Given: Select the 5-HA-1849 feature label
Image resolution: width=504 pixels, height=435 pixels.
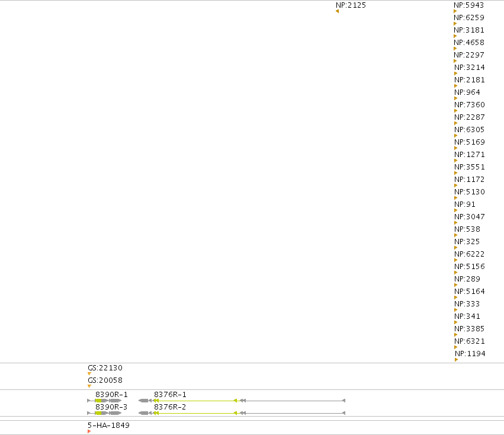Looking at the screenshot, I should tap(108, 426).
